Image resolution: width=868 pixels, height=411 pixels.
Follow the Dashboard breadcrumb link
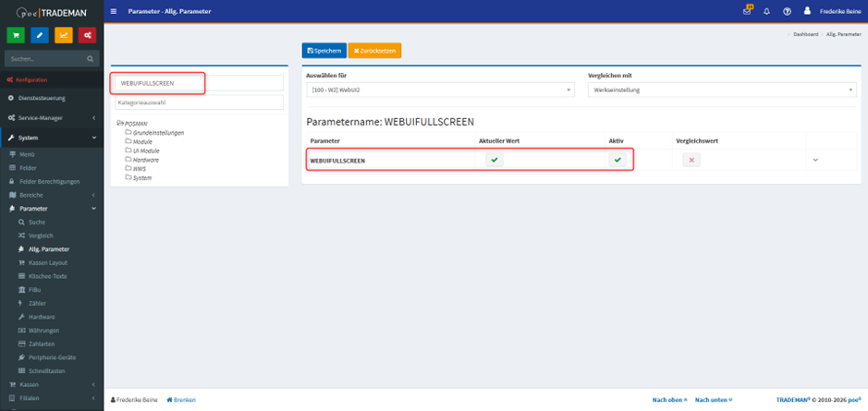click(805, 34)
